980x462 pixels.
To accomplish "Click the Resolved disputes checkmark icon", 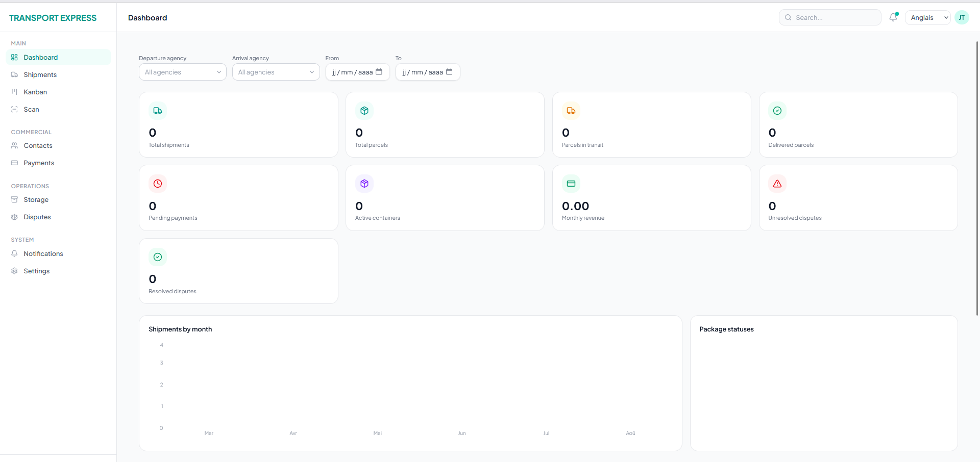I will point(158,257).
